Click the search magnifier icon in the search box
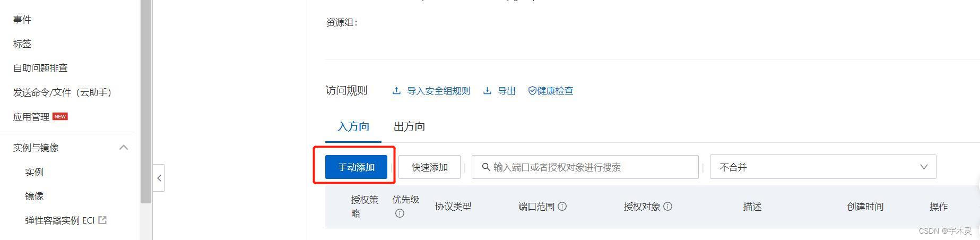 click(485, 167)
